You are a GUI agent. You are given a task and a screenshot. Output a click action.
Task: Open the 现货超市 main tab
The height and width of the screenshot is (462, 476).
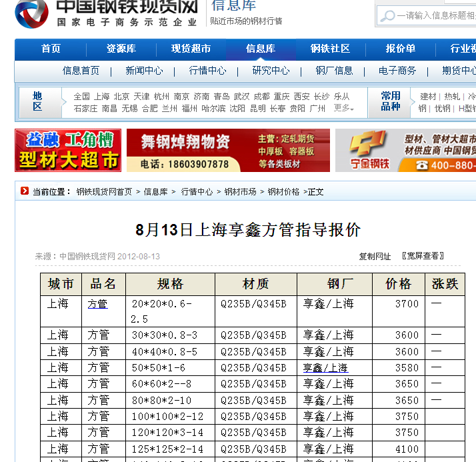[191, 49]
